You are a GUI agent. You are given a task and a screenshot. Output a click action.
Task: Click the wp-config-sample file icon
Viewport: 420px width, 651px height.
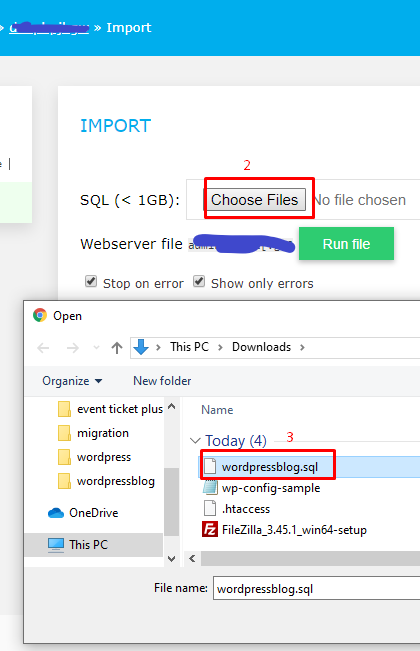coord(210,488)
